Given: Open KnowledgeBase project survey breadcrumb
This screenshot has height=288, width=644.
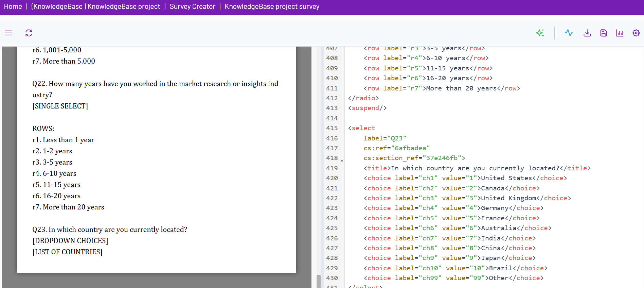Looking at the screenshot, I should click(272, 6).
